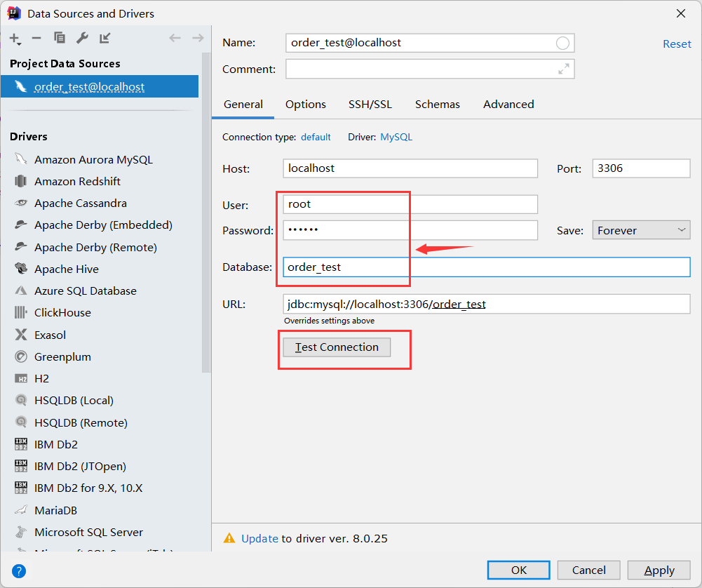
Task: Click the driver update warning triangle icon
Action: (x=229, y=538)
